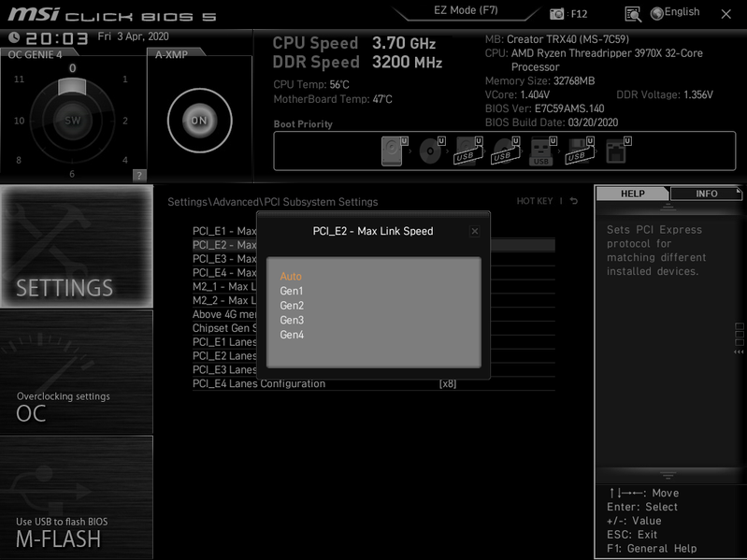Click the Settings\Advanced\PCI Subsystem Settings breadcrumb
The width and height of the screenshot is (747, 560).
[272, 202]
